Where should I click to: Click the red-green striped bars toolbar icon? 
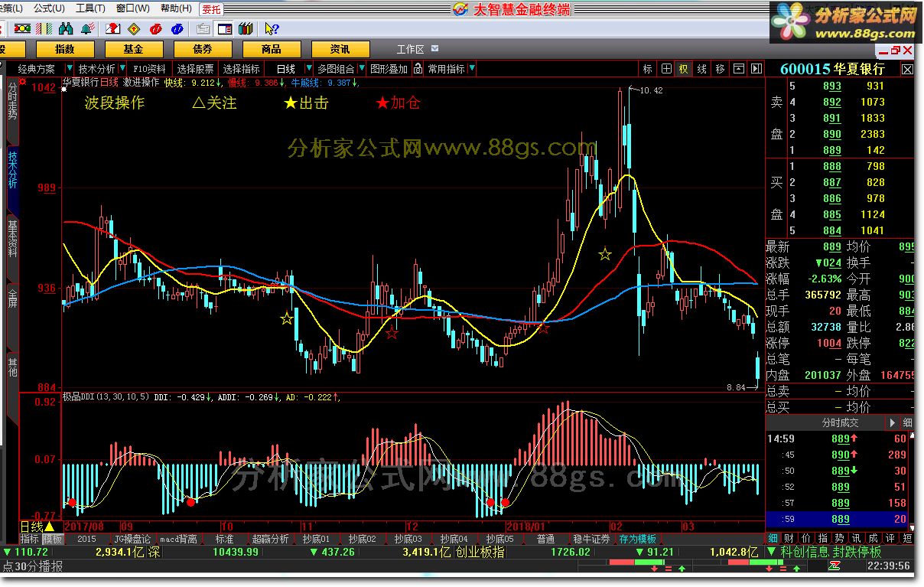(x=44, y=28)
